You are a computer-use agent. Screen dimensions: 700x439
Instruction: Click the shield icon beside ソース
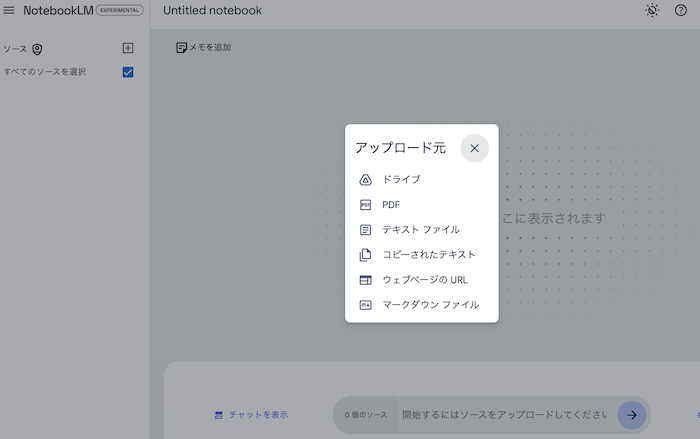[38, 49]
